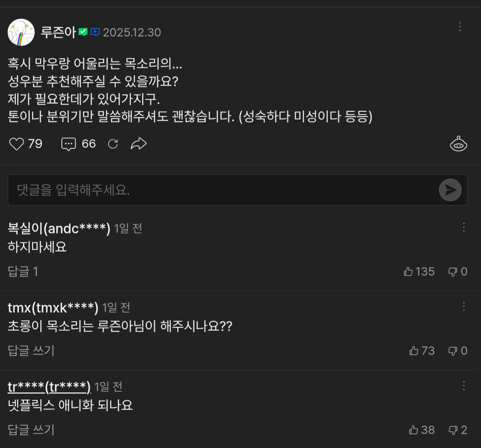Viewport: 481px width, 448px height.
Task: Open the post's three-dot options menu
Action: pos(460,27)
